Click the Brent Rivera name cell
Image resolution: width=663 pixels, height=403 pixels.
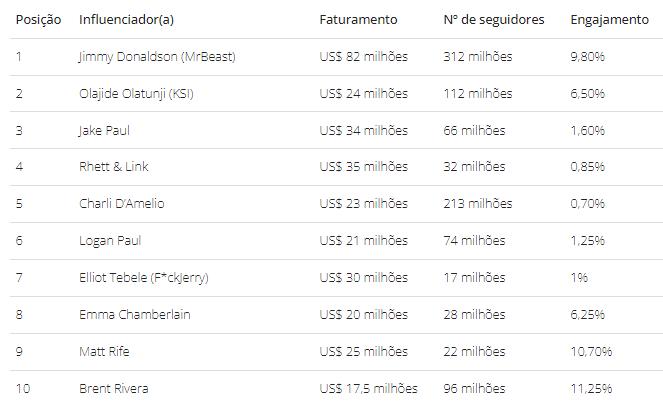(x=114, y=388)
